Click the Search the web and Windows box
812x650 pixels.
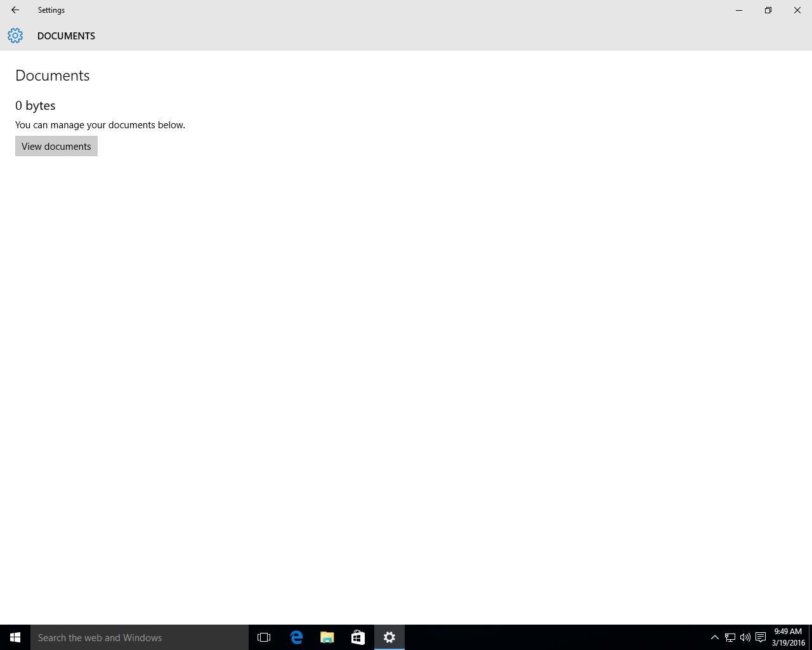pos(140,637)
